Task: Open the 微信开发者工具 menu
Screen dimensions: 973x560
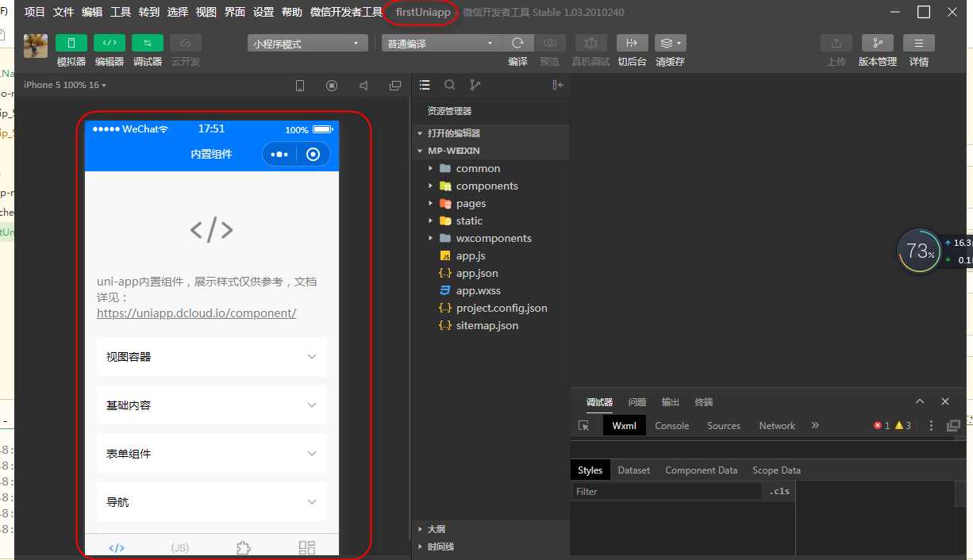Action: tap(347, 12)
